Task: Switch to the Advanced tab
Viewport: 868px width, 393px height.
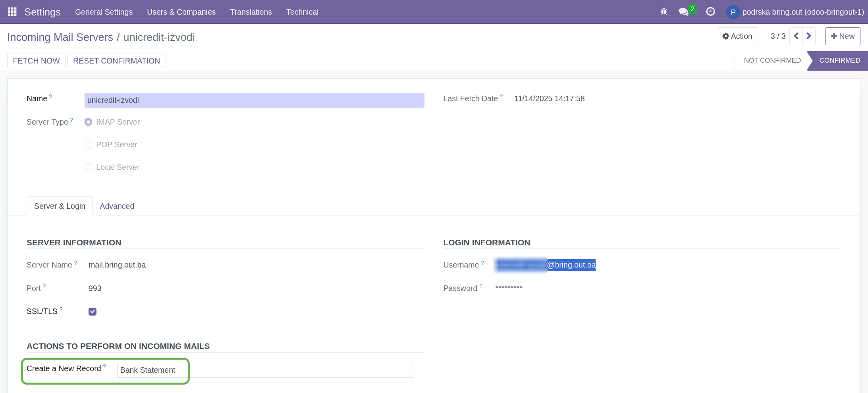Action: pyautogui.click(x=117, y=206)
